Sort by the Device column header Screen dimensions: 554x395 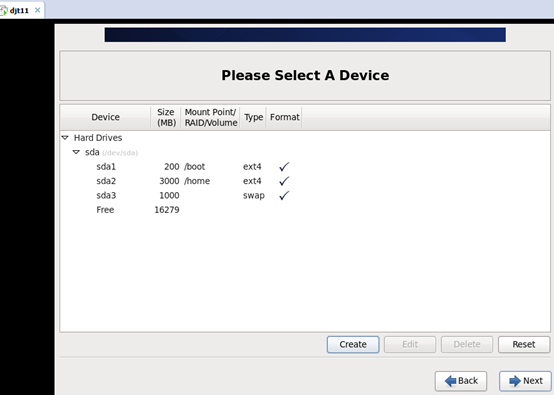pyautogui.click(x=105, y=117)
